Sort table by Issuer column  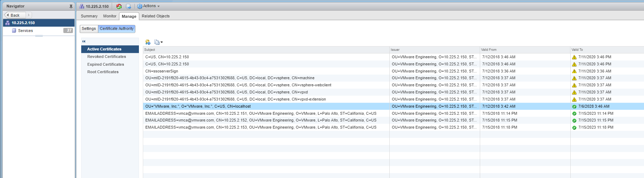coord(435,50)
